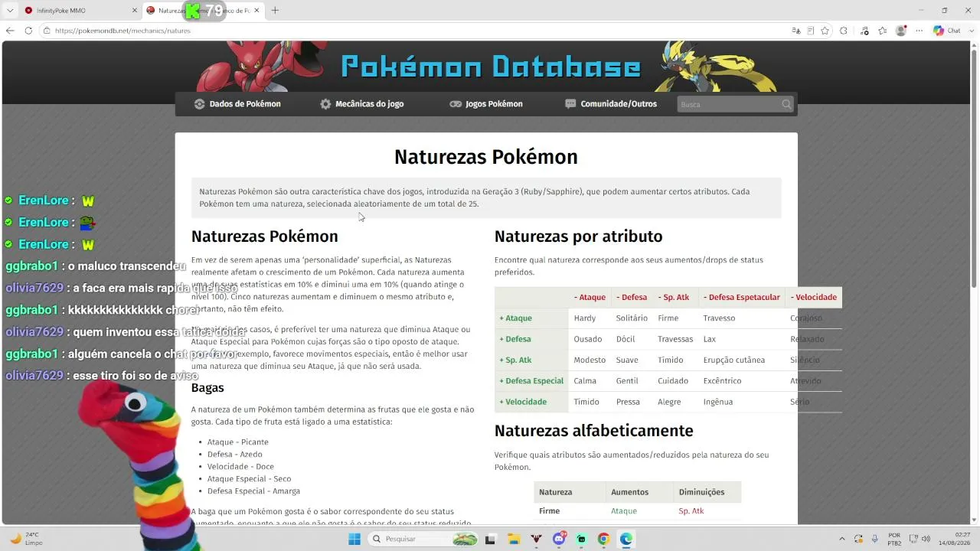This screenshot has height=551, width=980.
Task: Go back using the browser back arrow
Action: click(10, 31)
